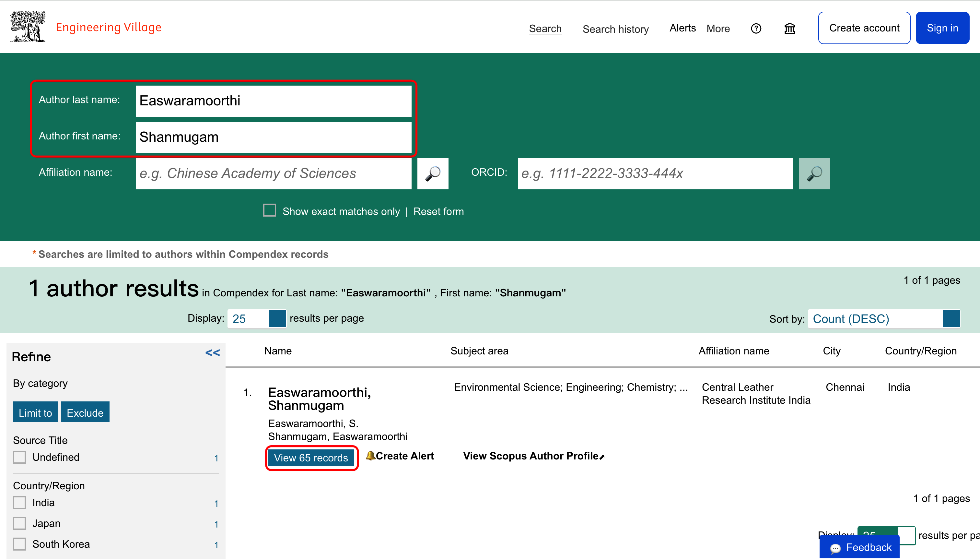Expand the More menu in header
Screen dimensions: 980x559
point(718,29)
